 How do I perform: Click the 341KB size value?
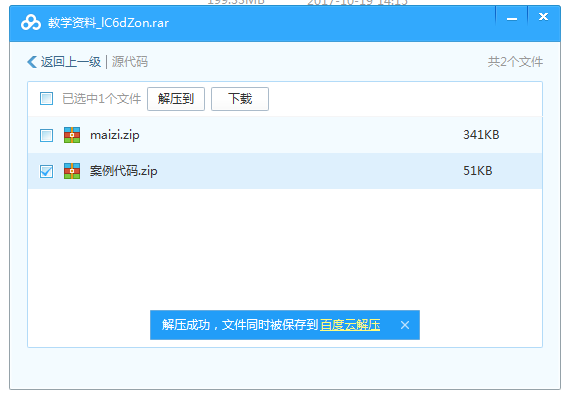[481, 135]
